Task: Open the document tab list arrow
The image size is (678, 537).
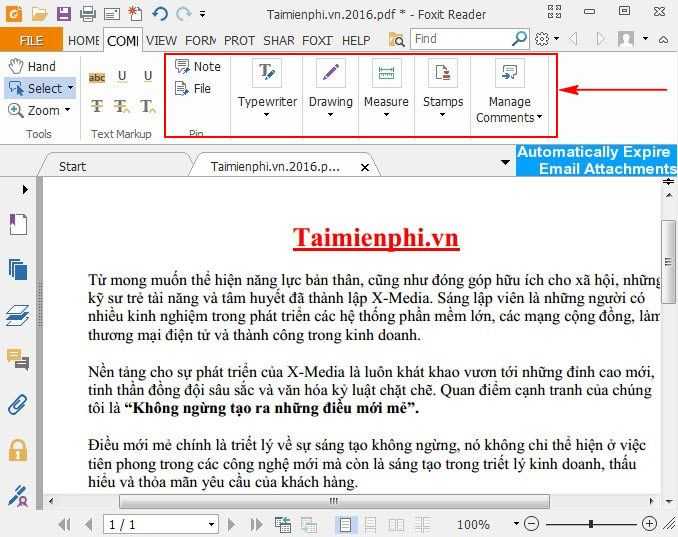Action: pyautogui.click(x=505, y=163)
